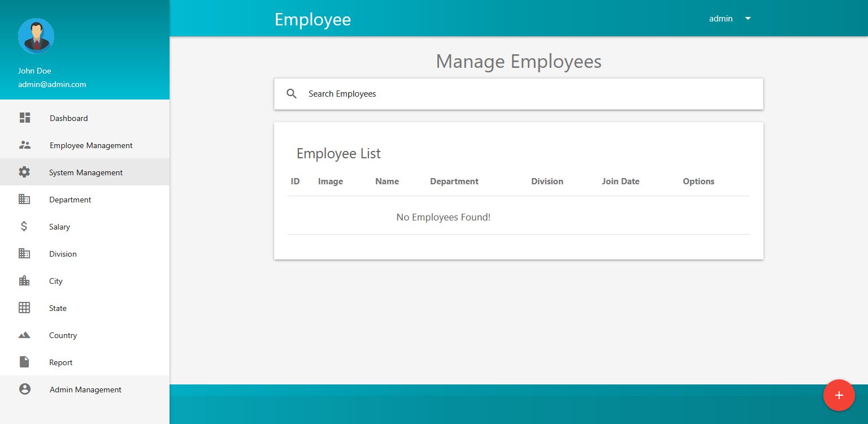This screenshot has width=868, height=424.
Task: Click the red plus add button
Action: [839, 395]
